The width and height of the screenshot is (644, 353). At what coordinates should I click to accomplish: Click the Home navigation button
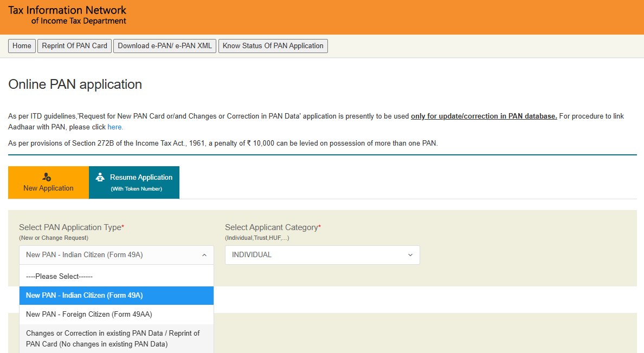22,46
